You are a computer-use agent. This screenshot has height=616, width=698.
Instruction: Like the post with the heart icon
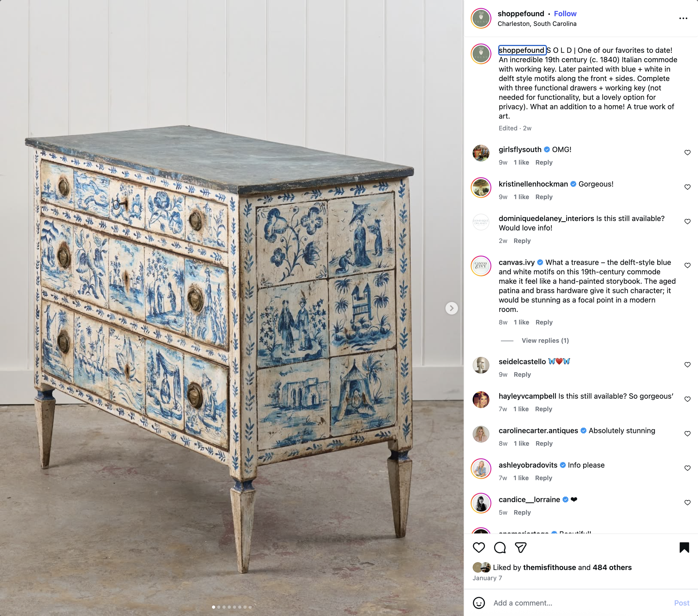tap(479, 547)
